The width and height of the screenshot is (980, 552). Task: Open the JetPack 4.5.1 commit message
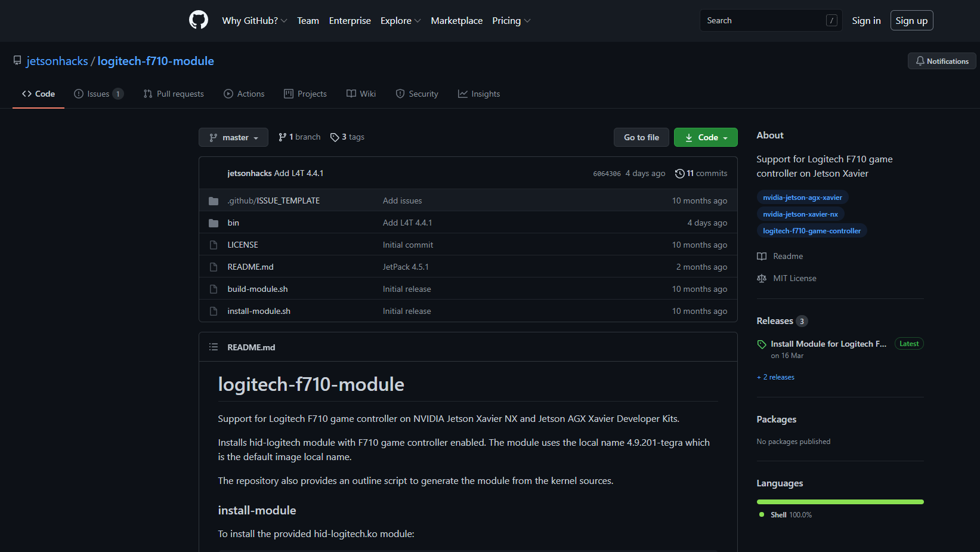coord(406,267)
